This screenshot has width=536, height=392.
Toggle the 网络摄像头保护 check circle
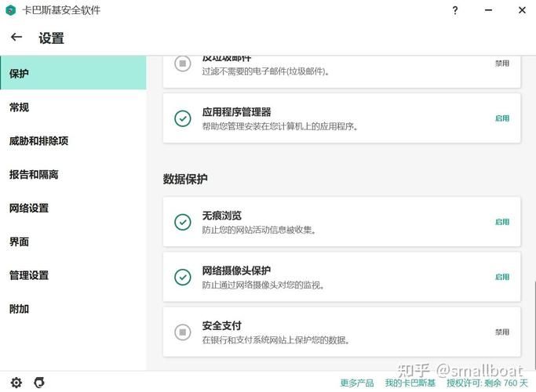click(x=183, y=277)
